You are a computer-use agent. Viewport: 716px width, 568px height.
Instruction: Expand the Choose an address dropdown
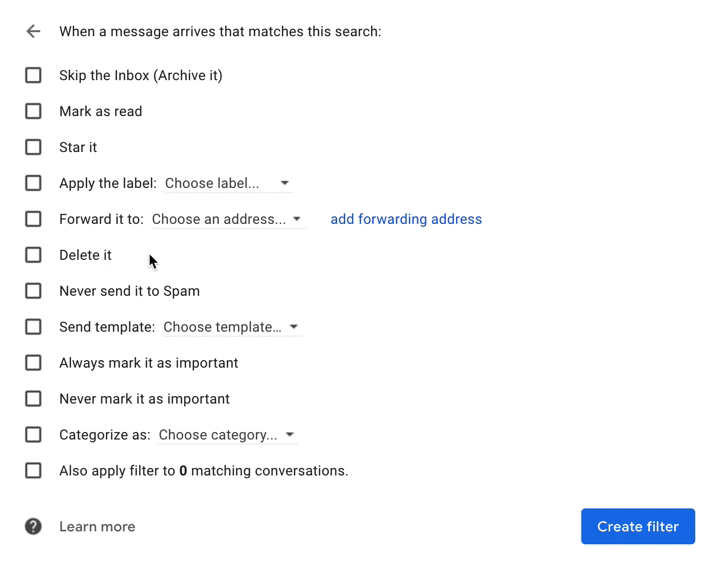point(228,219)
